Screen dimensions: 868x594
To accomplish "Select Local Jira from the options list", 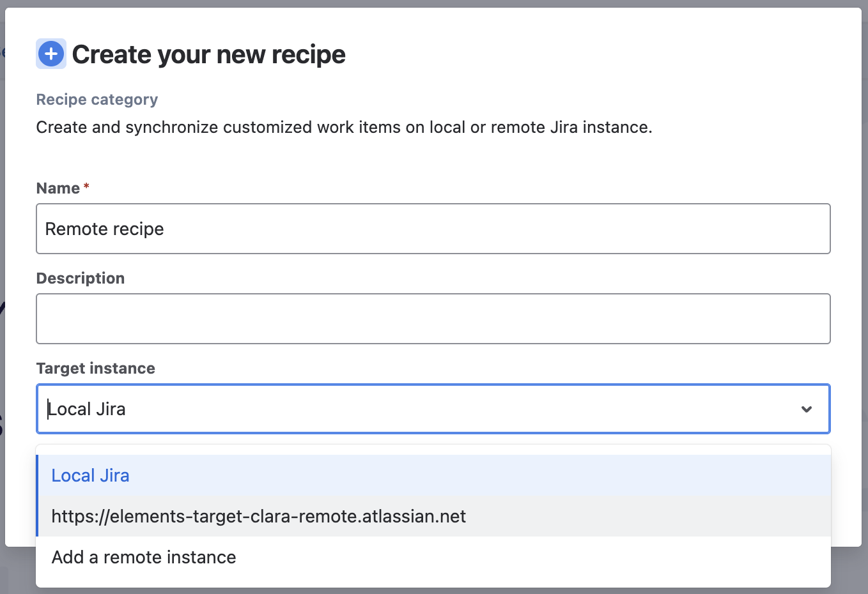I will [x=433, y=475].
